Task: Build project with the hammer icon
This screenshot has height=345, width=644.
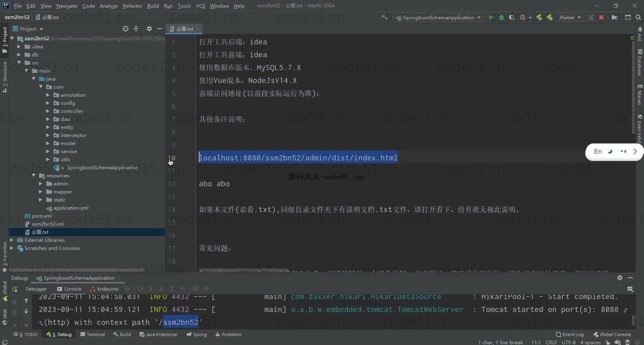Action: pos(384,17)
